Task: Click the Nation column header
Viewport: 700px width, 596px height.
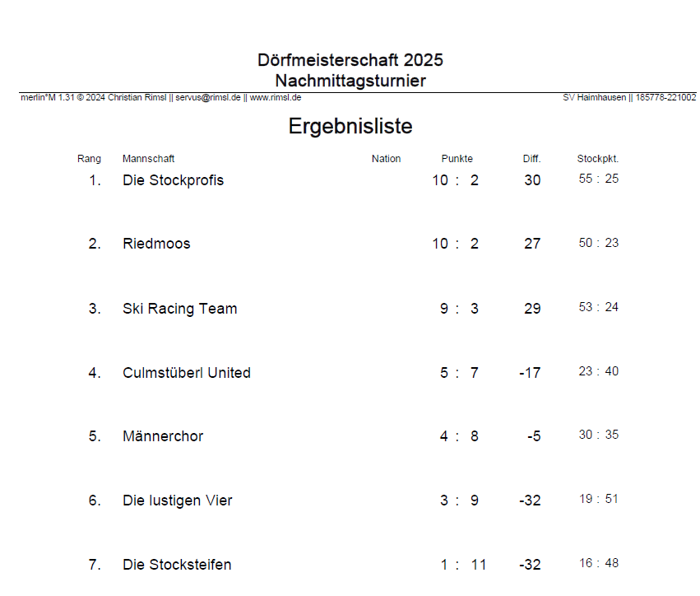Action: 386,159
